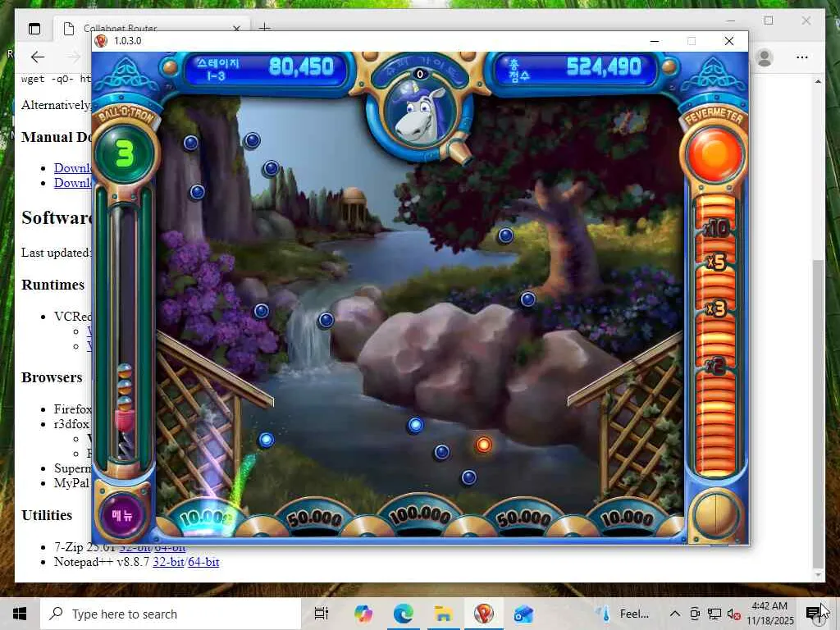Image resolution: width=840 pixels, height=630 pixels.
Task: Open the Notepad++ 32-bit download link
Action: pyautogui.click(x=167, y=562)
